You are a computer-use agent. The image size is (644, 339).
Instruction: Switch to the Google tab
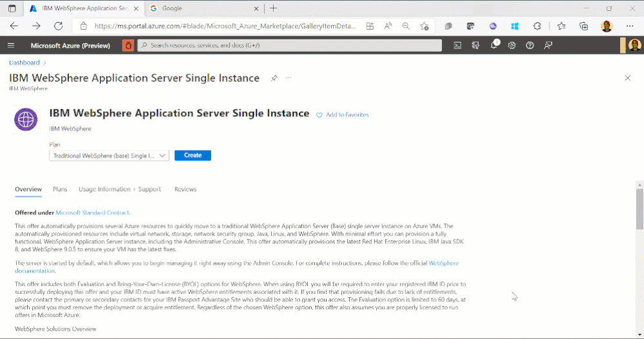(x=203, y=8)
